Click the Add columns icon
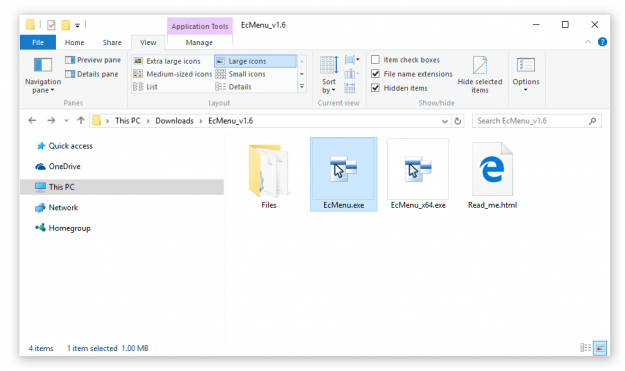Screen dimensions: 625x371 (x=351, y=74)
